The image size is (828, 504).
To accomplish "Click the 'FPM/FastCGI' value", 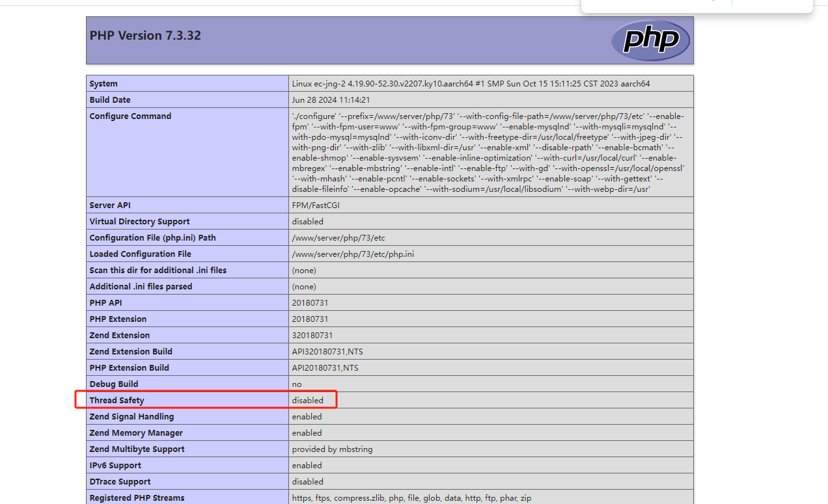I will tap(316, 206).
